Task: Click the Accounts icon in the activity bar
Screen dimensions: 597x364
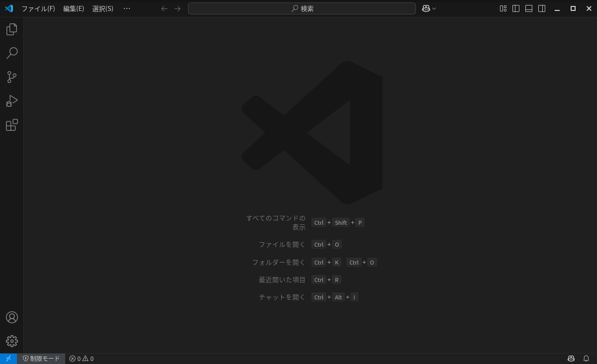Action: click(x=11, y=317)
